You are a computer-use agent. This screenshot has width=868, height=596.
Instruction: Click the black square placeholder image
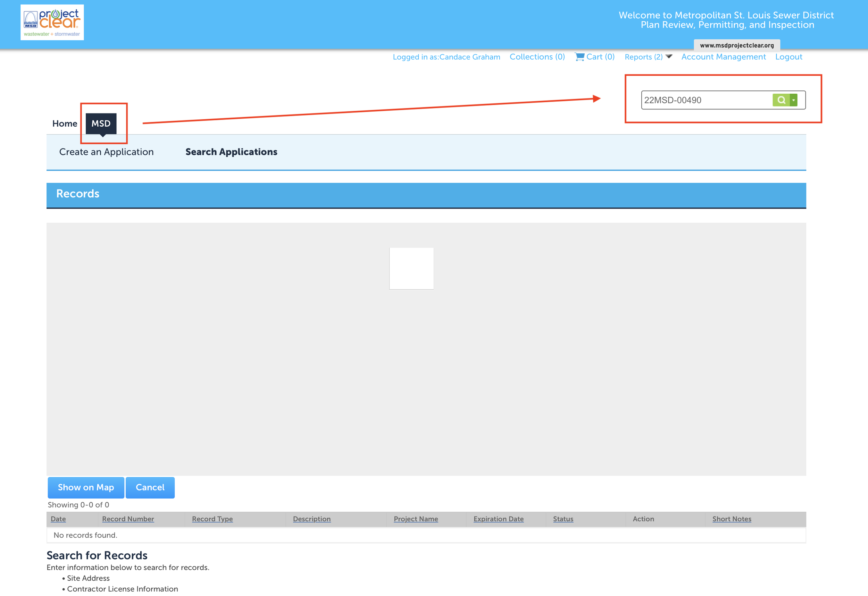411,268
